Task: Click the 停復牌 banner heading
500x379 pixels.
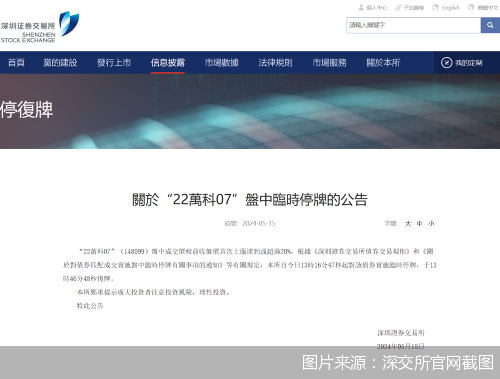Action: pyautogui.click(x=27, y=110)
